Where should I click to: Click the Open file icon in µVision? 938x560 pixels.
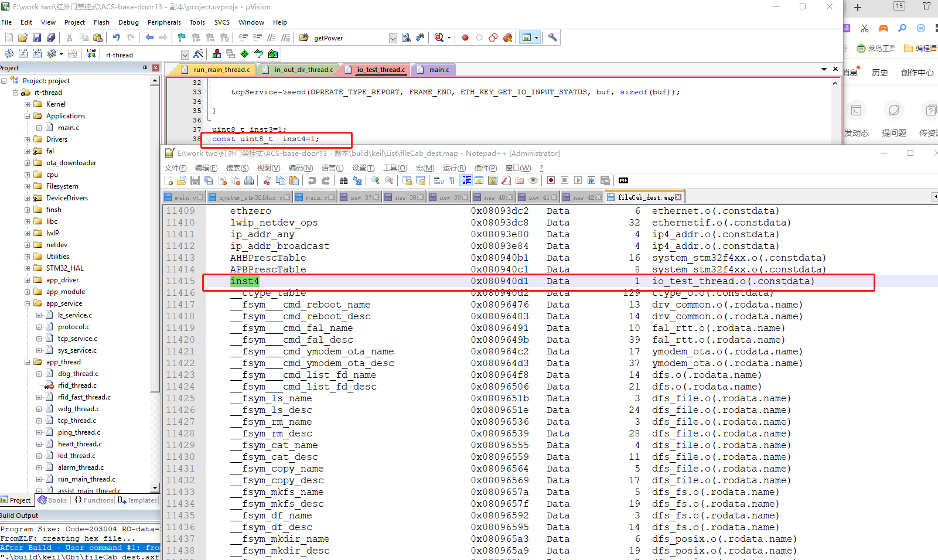[x=23, y=37]
